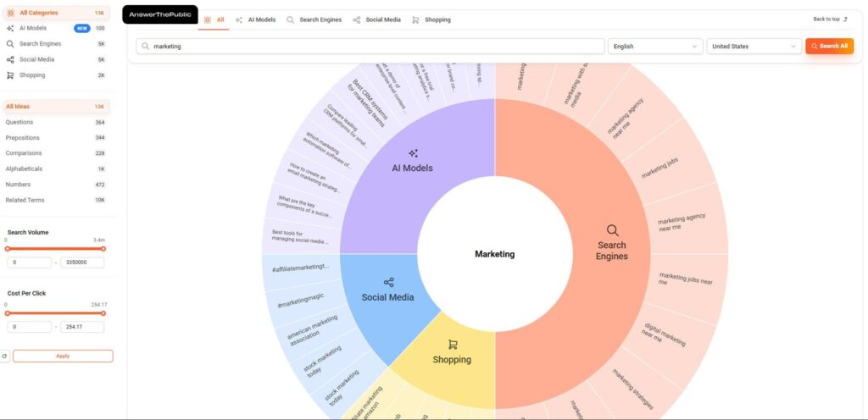This screenshot has height=420, width=868.
Task: Click the Cost Per Click slider maximum handle
Action: [x=103, y=313]
